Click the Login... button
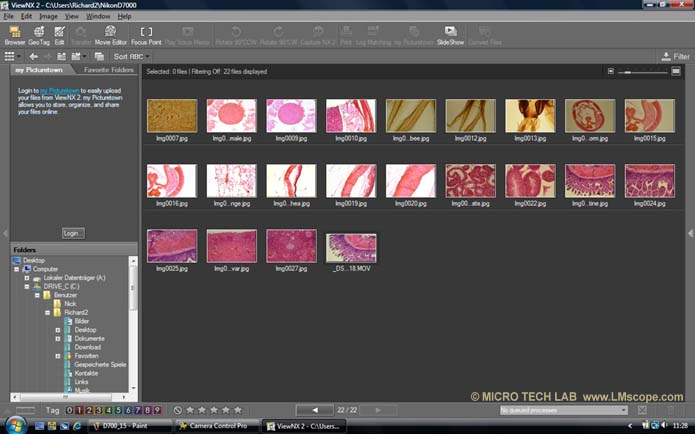The height and width of the screenshot is (434, 695). coord(73,233)
